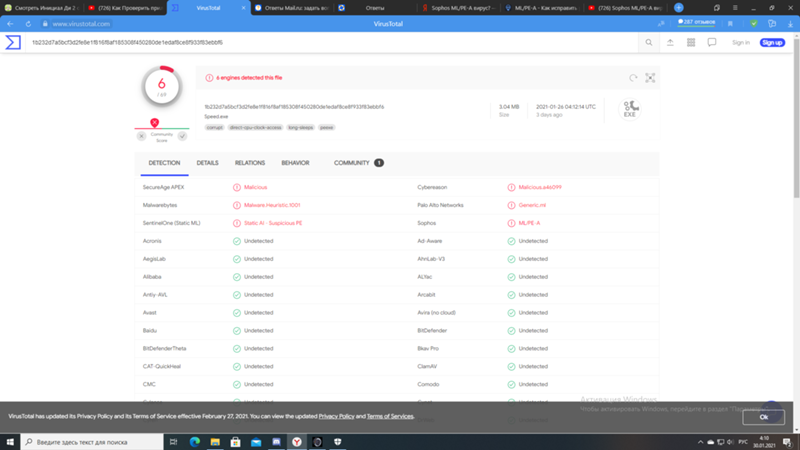
Task: Click the page translate icon
Action: tap(661, 24)
